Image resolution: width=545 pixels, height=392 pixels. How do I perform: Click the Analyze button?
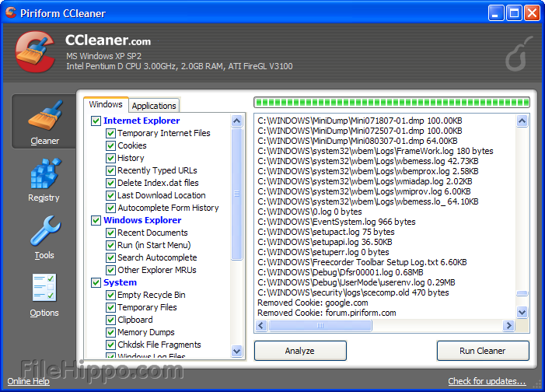coord(300,351)
